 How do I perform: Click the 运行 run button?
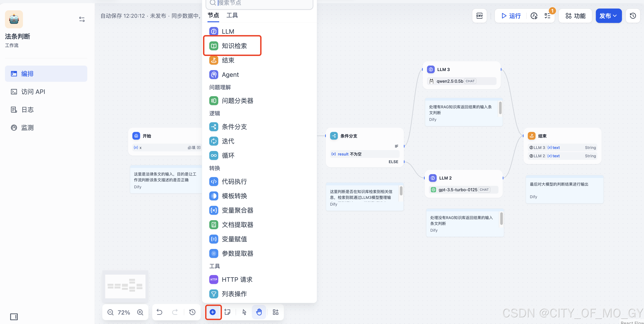(511, 16)
